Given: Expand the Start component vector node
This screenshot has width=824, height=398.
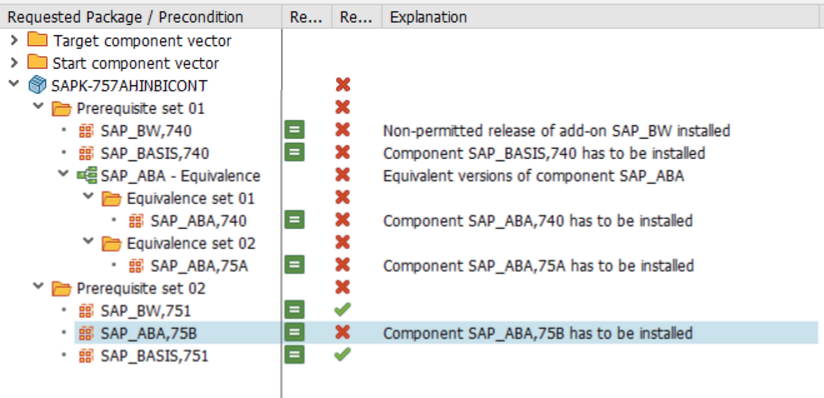Looking at the screenshot, I should (14, 63).
